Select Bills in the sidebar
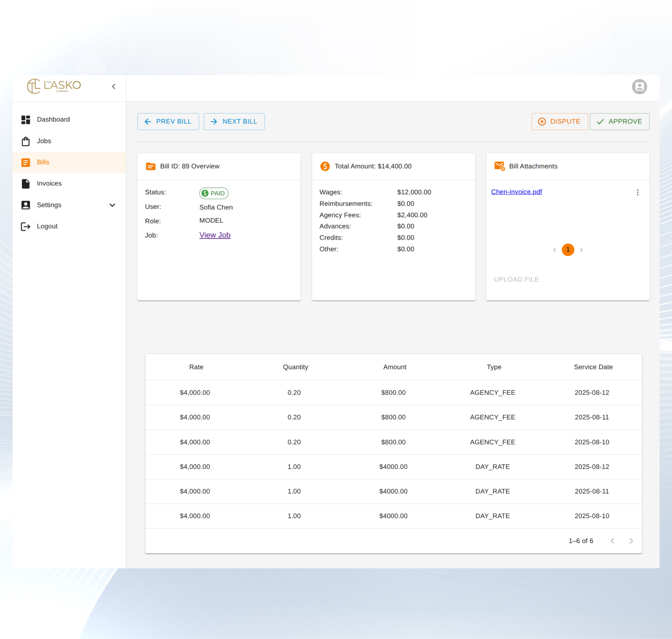Viewport: 672px width, 639px height. (x=69, y=163)
